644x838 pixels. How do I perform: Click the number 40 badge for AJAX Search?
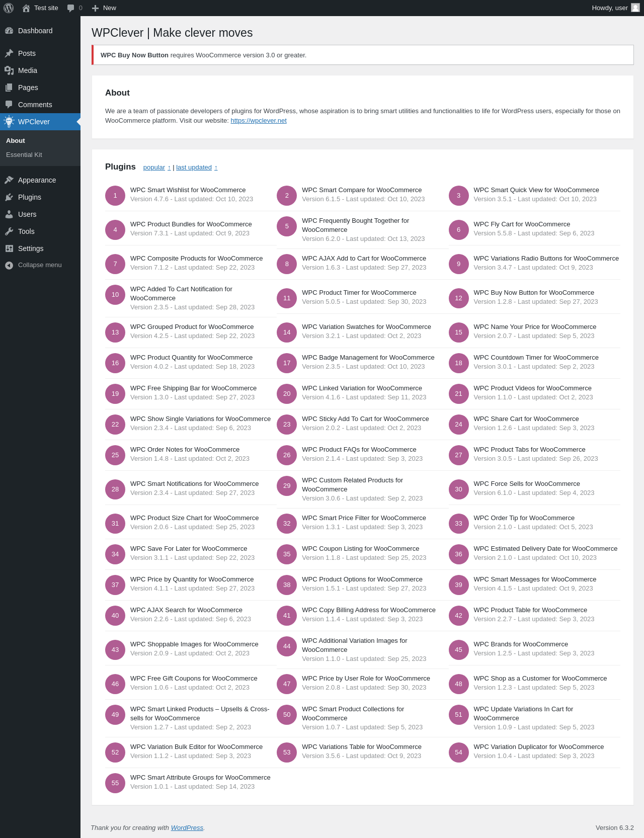115,616
